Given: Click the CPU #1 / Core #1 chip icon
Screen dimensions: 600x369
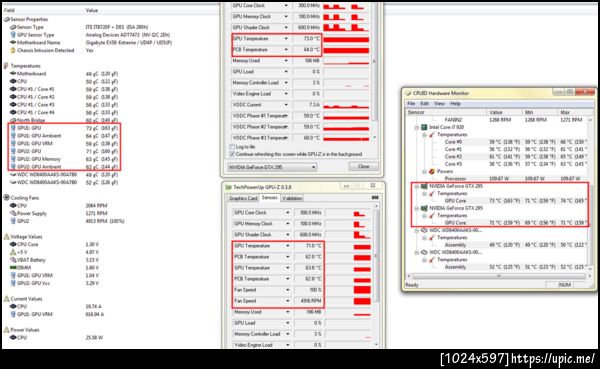Looking at the screenshot, I should 13,89.
